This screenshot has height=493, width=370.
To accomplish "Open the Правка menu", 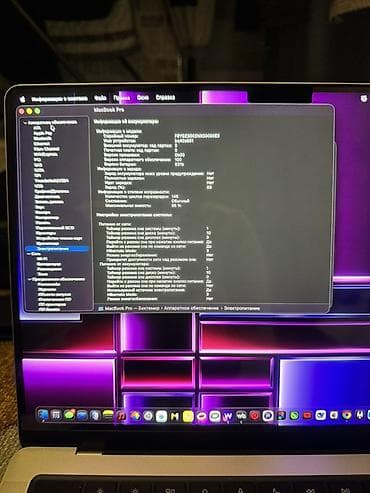I will point(121,98).
